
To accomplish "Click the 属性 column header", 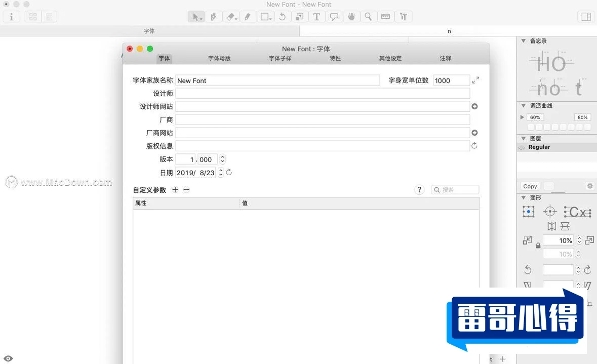I will (186, 204).
